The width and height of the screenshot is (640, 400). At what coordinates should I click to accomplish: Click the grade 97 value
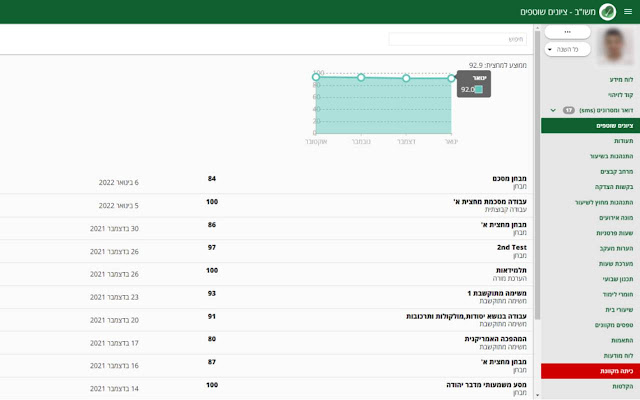211,247
